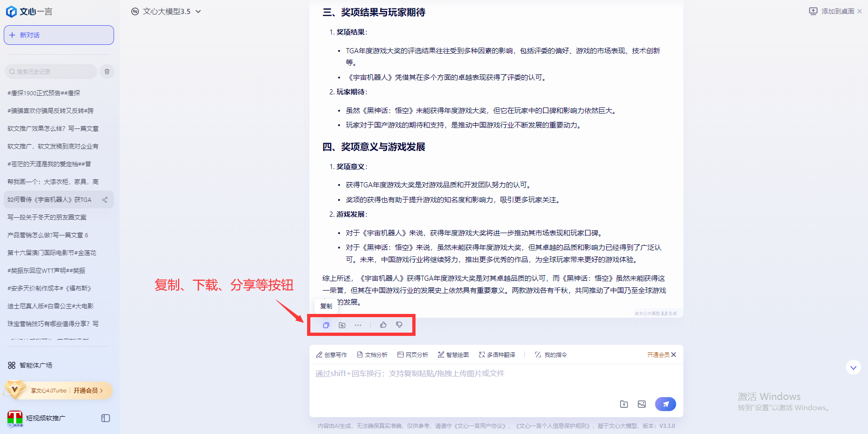Dismiss the 开通会员 banner with X
Viewport: 868px width, 434px height.
(674, 355)
